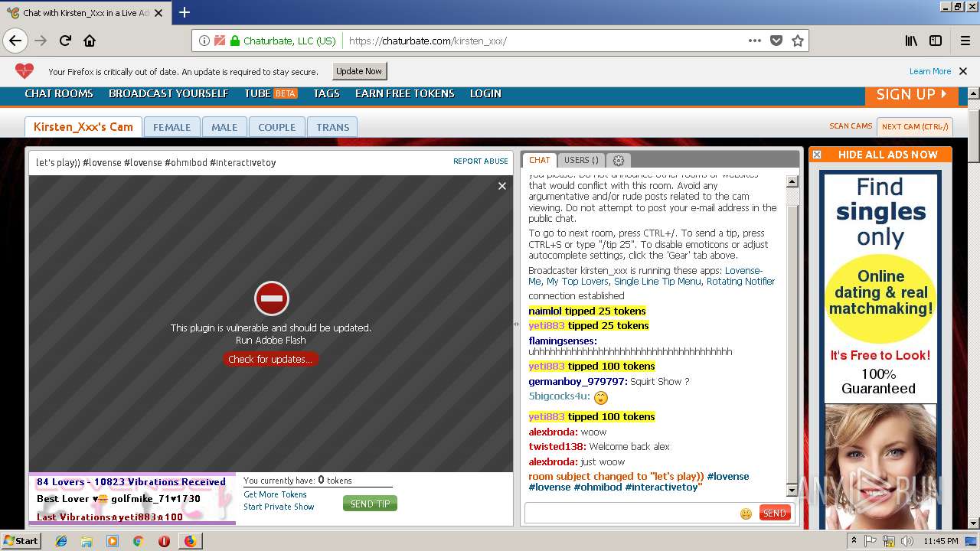Click HIDE ALL ADS NOW button
The image size is (980, 551).
[x=887, y=155]
